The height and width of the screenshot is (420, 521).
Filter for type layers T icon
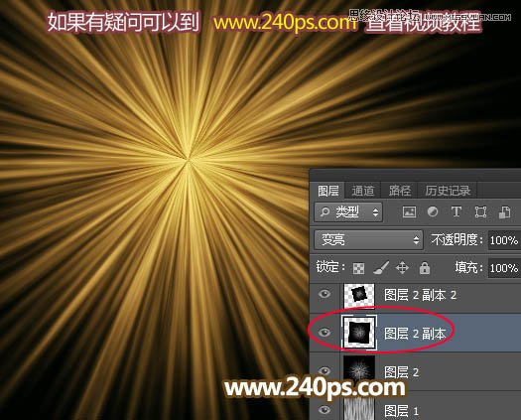(456, 211)
